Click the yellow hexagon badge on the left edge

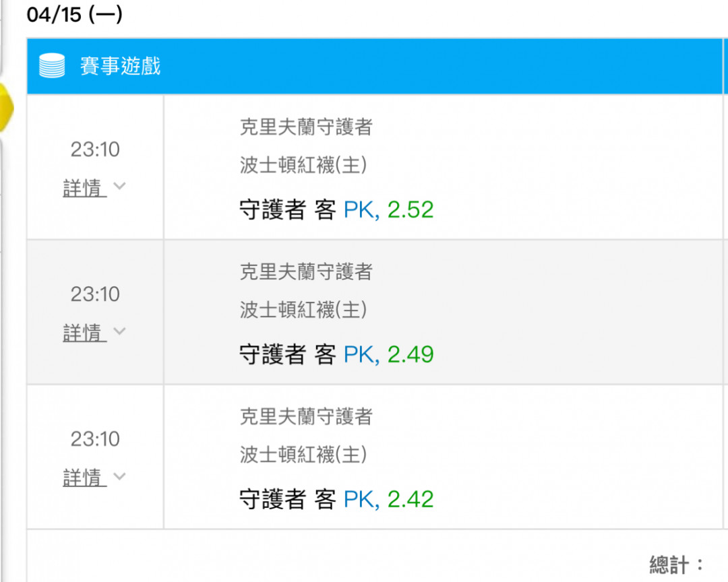pos(7,107)
